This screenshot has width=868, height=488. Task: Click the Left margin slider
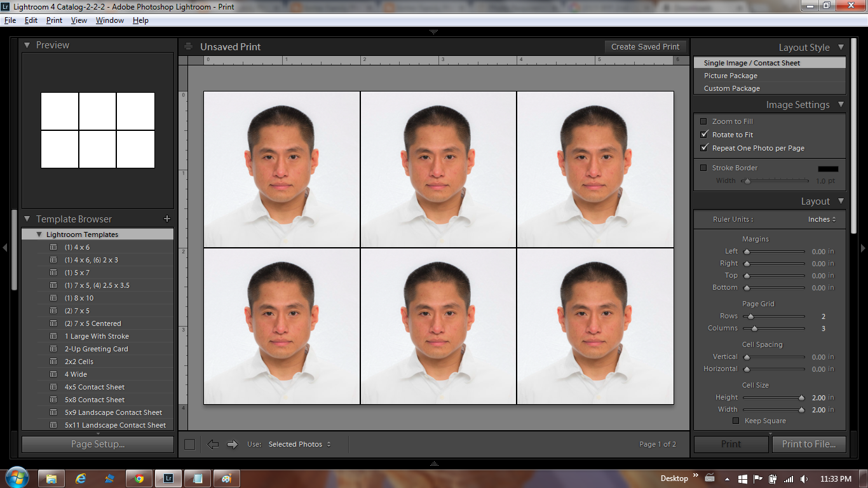[x=774, y=252]
